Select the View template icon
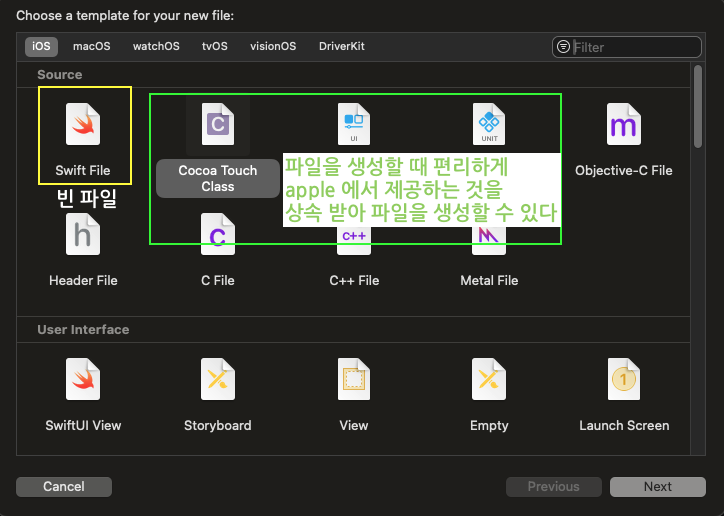The height and width of the screenshot is (516, 724). pyautogui.click(x=354, y=379)
